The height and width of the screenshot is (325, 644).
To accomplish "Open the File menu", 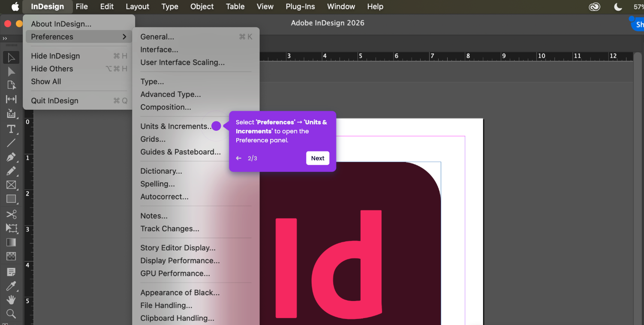I will [81, 6].
